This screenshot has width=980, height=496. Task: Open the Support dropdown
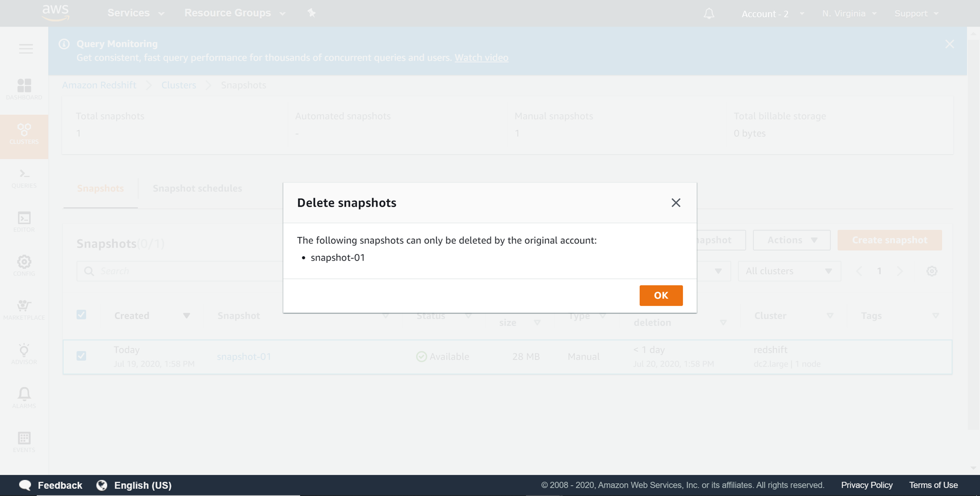point(916,14)
